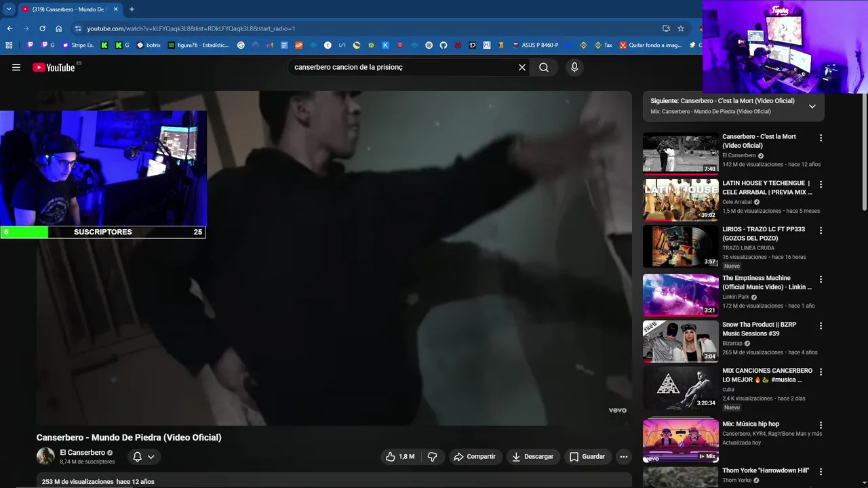Open the YouTube hamburger guide menu
The image size is (868, 488).
coord(16,67)
